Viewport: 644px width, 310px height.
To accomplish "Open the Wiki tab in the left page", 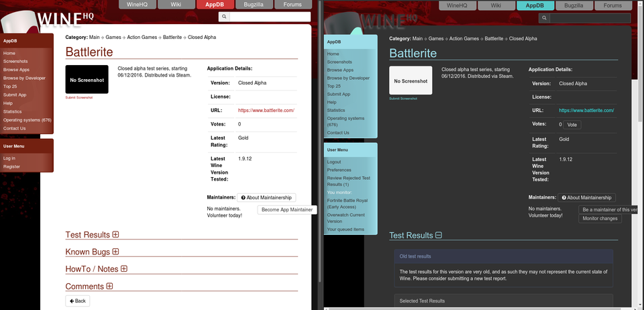I will (176, 5).
